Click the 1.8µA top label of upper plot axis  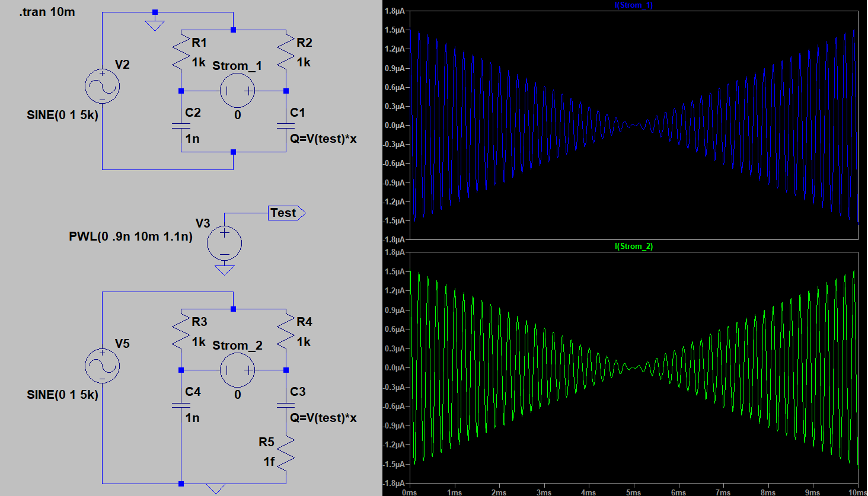[395, 11]
